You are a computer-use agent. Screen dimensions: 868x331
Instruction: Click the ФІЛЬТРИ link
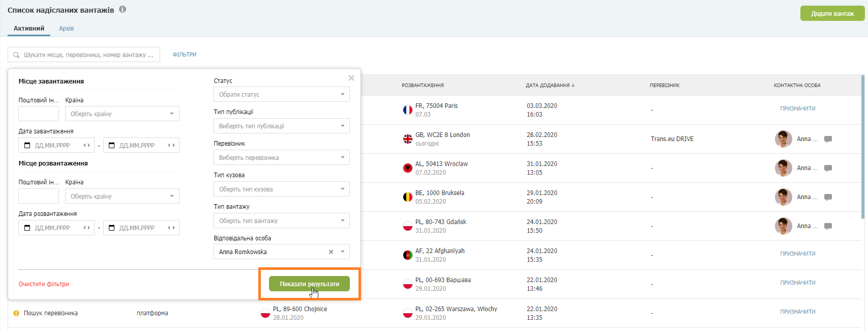pyautogui.click(x=185, y=54)
